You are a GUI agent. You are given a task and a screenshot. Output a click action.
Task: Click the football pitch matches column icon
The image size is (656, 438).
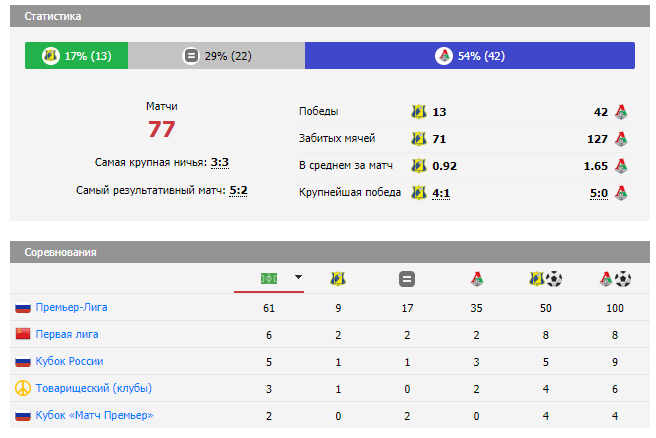point(268,278)
